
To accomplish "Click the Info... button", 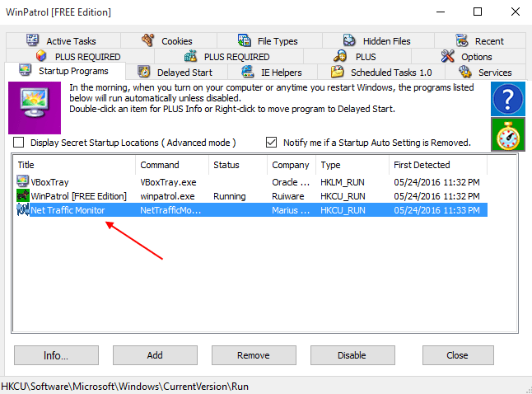I will point(56,355).
